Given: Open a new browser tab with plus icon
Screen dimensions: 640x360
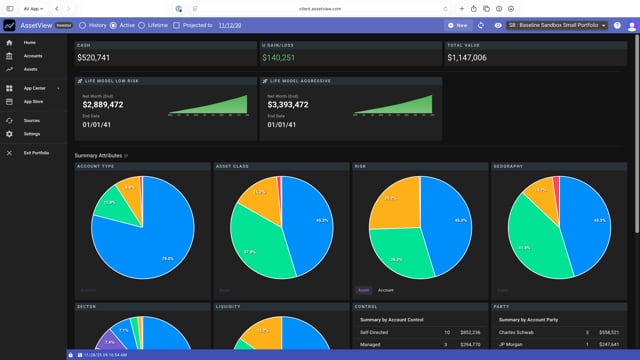Looking at the screenshot, I should point(462,9).
